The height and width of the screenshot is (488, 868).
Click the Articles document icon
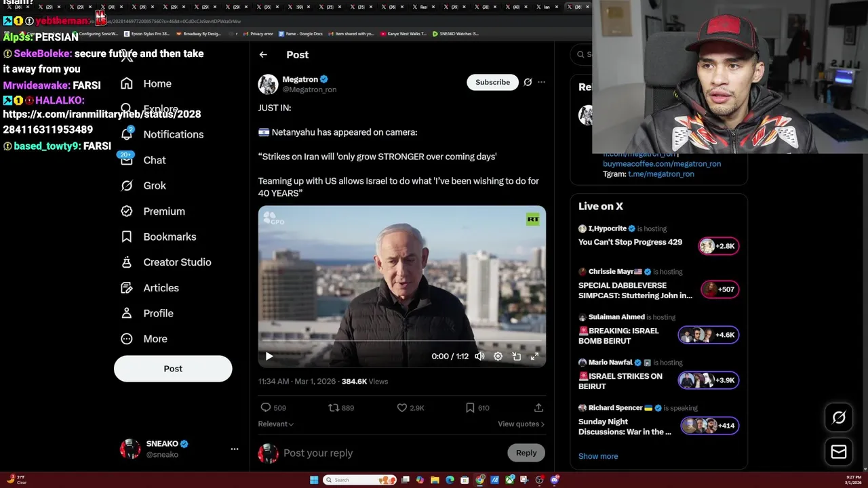[127, 288]
